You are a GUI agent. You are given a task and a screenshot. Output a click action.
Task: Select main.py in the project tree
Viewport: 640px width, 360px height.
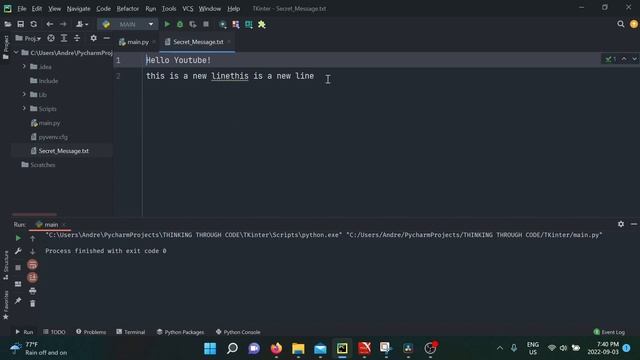(49, 123)
